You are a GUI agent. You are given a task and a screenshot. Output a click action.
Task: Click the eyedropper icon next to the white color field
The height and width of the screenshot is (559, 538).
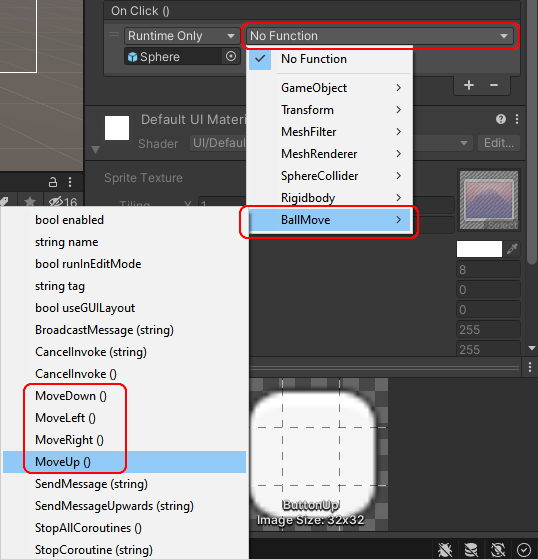pos(512,249)
